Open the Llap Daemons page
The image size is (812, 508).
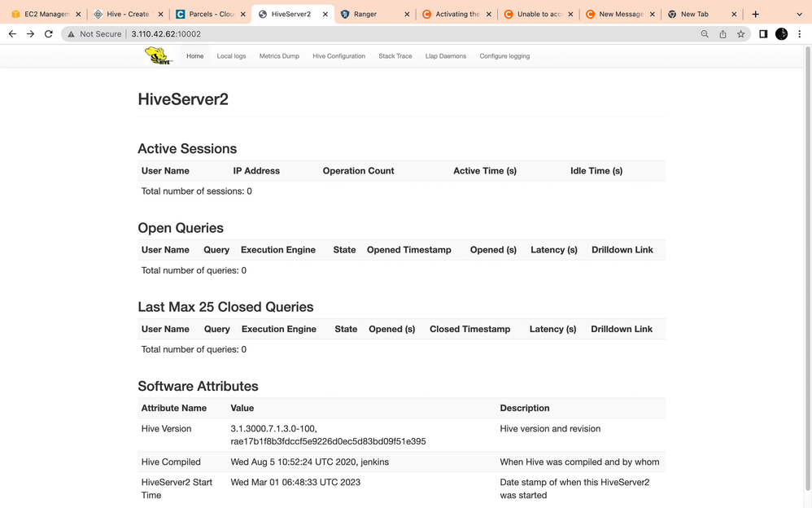tap(445, 56)
